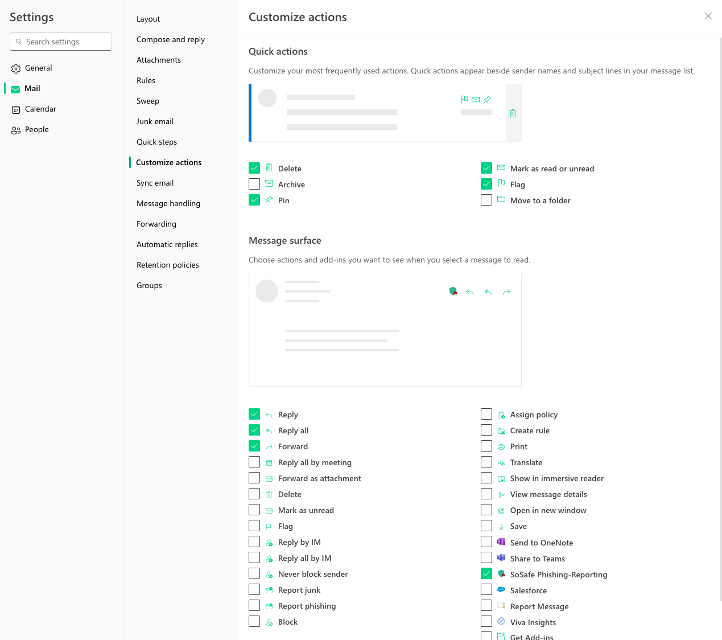
Task: Click the People icon in settings sidebar
Action: click(16, 130)
